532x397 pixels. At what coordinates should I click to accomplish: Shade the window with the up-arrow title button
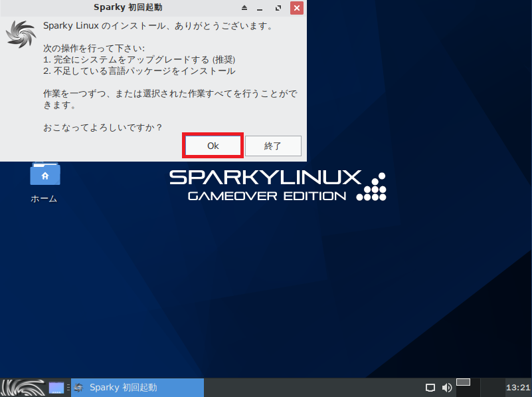[x=244, y=8]
